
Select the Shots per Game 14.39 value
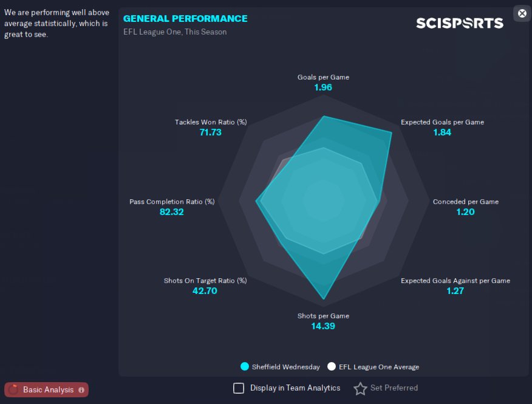[x=323, y=326]
